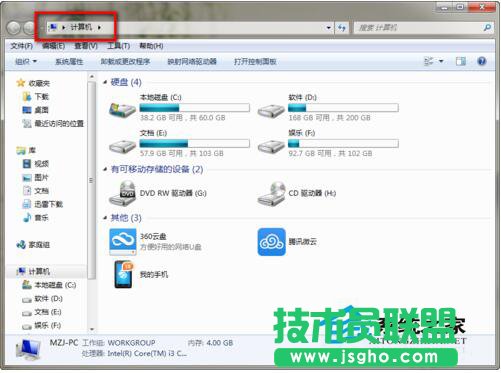Collapse the 有可移动存储的设备 (2) group

(x=105, y=169)
